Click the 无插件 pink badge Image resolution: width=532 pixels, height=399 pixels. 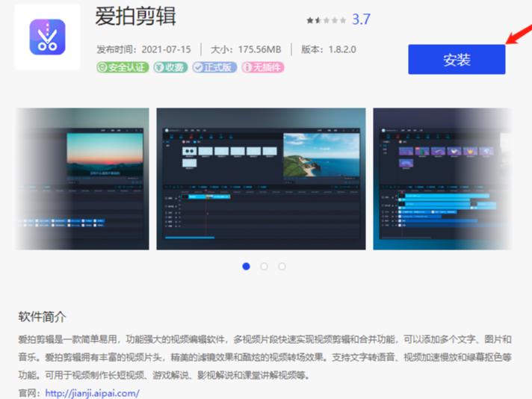click(x=262, y=67)
